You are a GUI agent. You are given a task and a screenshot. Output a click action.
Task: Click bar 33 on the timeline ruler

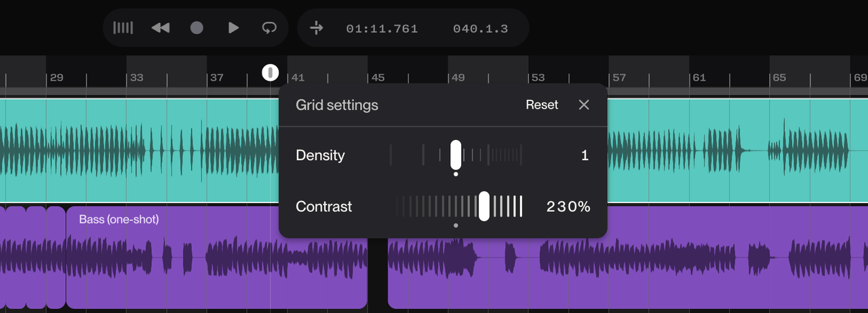coord(136,77)
